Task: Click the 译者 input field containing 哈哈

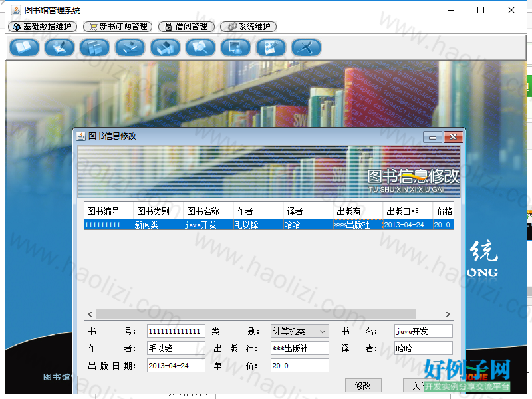Action: tap(424, 348)
